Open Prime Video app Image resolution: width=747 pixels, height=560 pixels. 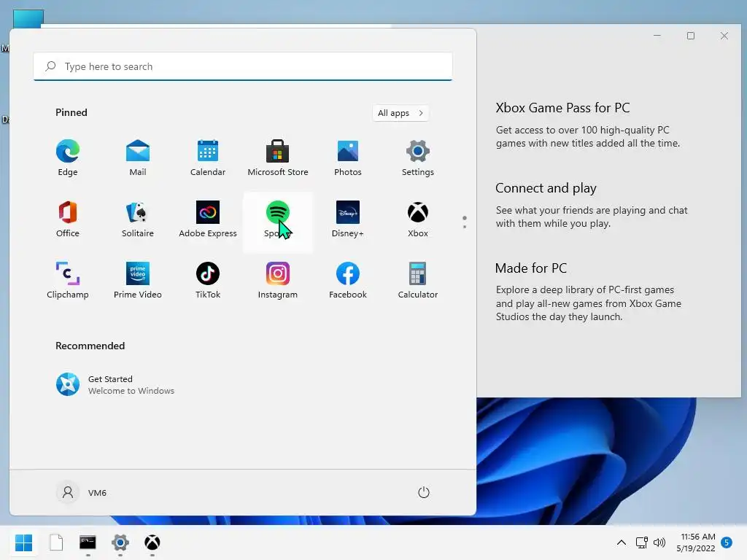click(x=138, y=281)
